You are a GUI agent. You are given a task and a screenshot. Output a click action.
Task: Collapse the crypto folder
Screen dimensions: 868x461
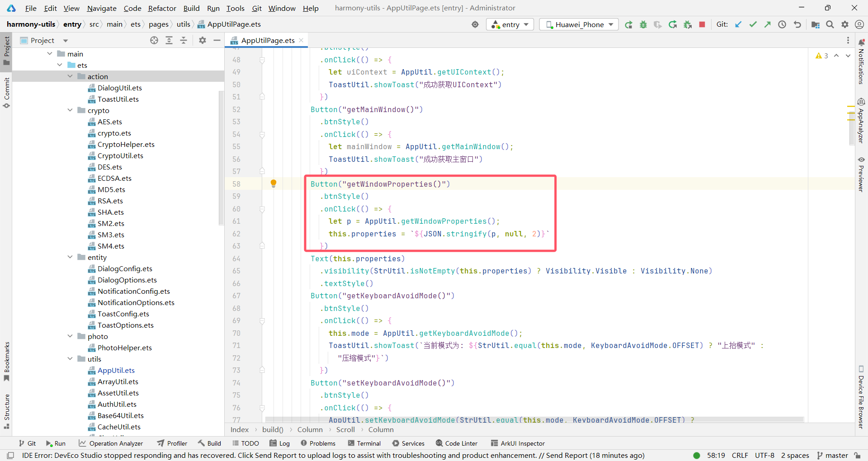(70, 110)
